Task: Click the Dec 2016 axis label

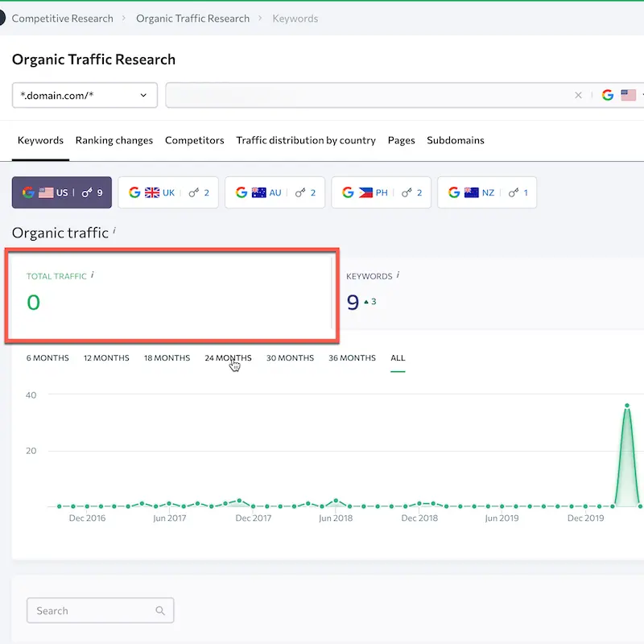Action: click(87, 518)
